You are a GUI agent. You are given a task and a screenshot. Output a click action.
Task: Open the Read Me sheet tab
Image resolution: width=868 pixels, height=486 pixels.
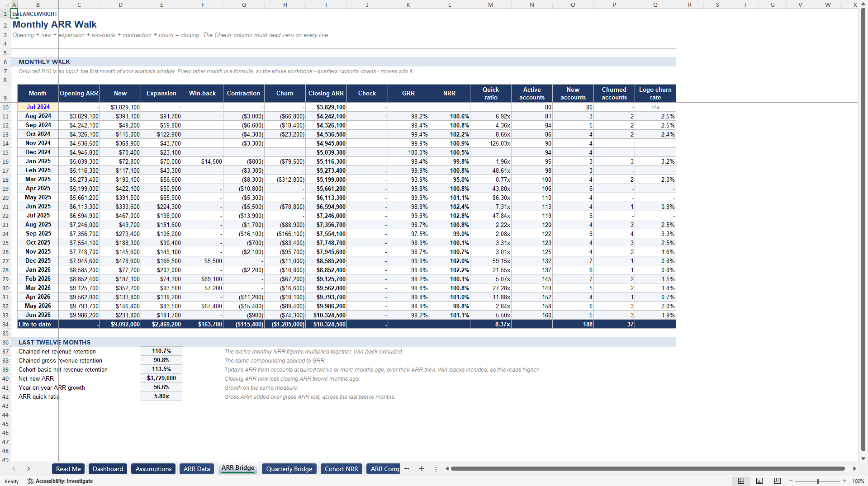click(68, 469)
